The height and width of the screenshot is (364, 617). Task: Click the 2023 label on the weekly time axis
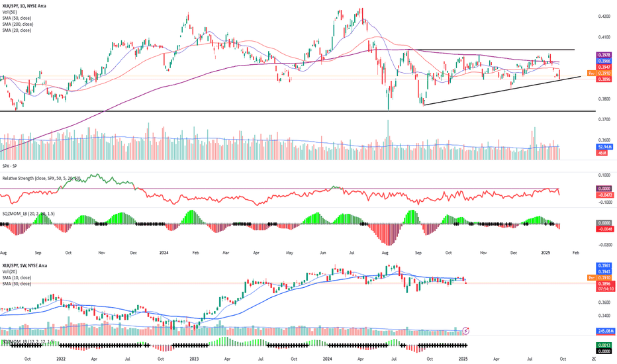coord(194,359)
